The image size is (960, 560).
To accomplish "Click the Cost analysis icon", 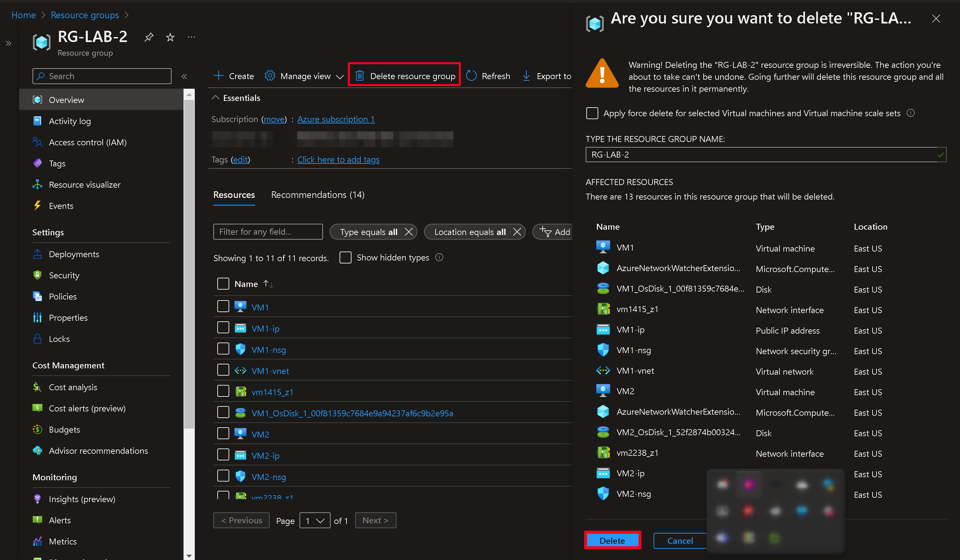I will [37, 387].
